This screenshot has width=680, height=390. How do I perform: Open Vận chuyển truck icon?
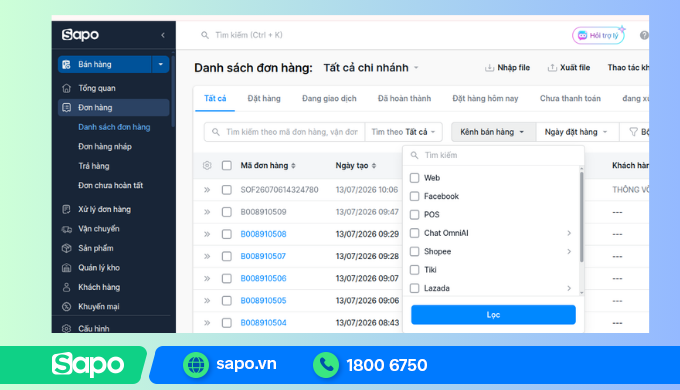pos(66,229)
